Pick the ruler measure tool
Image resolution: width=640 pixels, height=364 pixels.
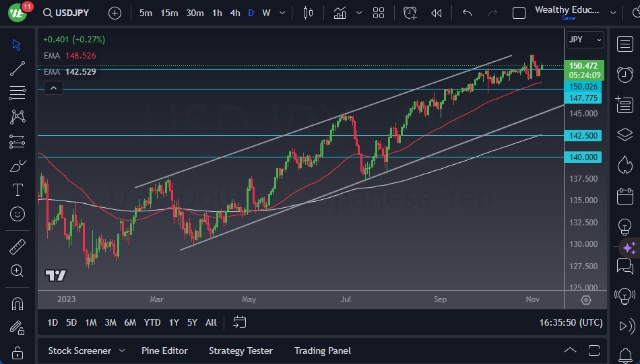point(18,246)
